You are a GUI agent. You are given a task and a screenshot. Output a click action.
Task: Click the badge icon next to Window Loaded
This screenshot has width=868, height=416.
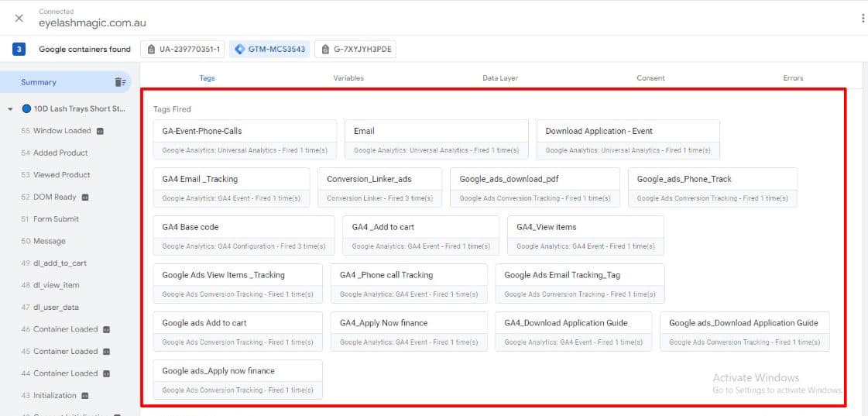point(100,131)
